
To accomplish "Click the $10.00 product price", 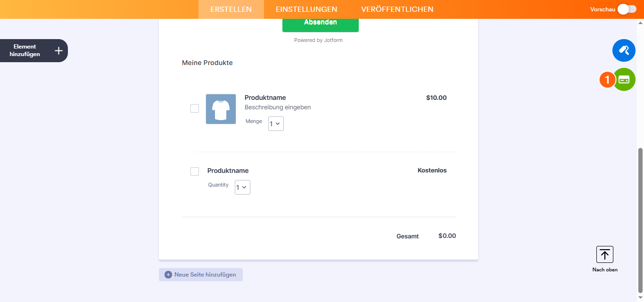I will pyautogui.click(x=436, y=98).
